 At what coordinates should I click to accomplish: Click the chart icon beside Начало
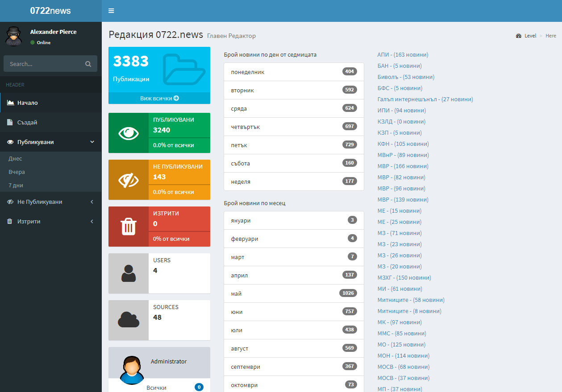coord(10,103)
